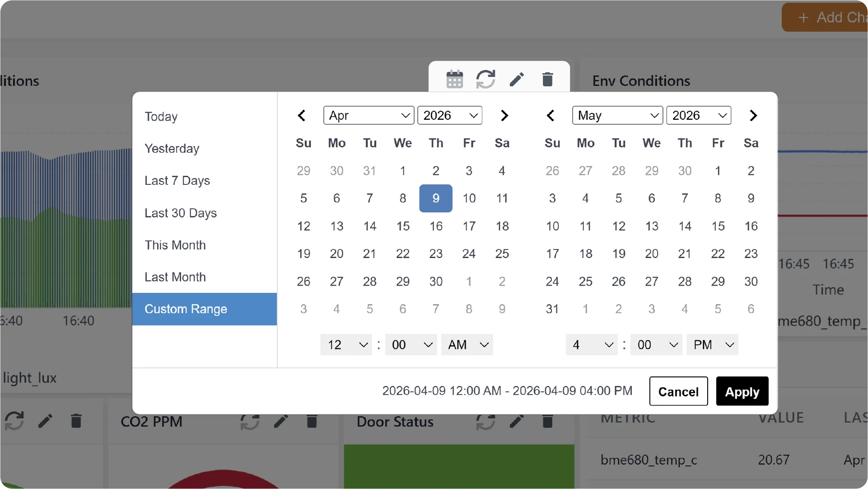Choose April 30 in the left calendar
The image size is (868, 489).
[436, 282]
